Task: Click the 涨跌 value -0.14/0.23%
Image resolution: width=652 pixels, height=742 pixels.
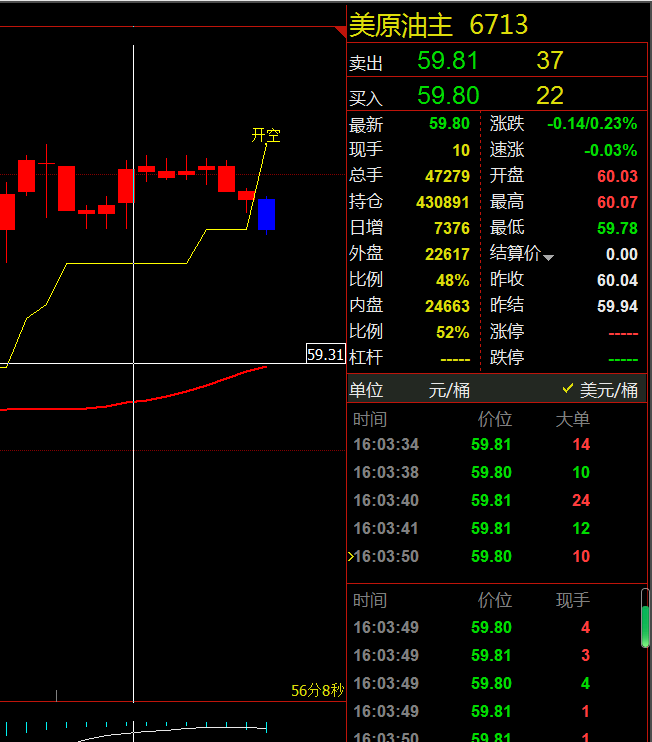Action: 592,124
